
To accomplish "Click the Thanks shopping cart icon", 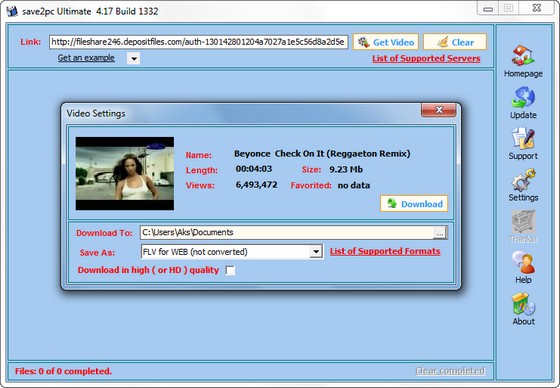I will (523, 221).
